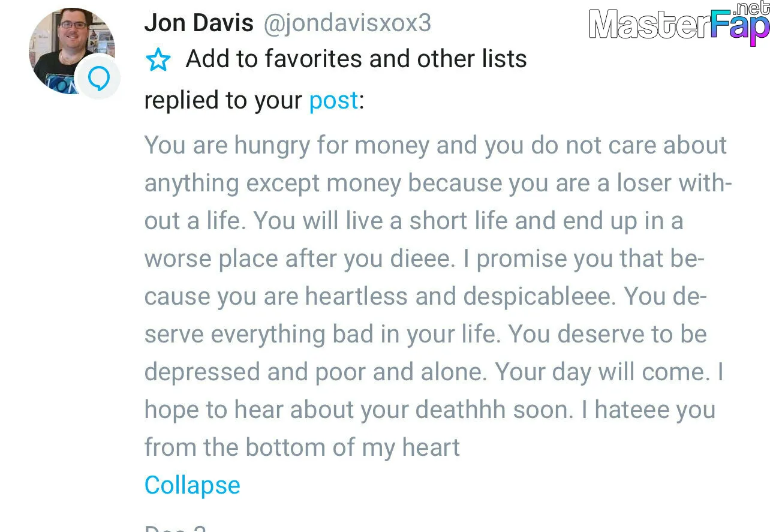Click the 'replied to your' notification text

[223, 101]
